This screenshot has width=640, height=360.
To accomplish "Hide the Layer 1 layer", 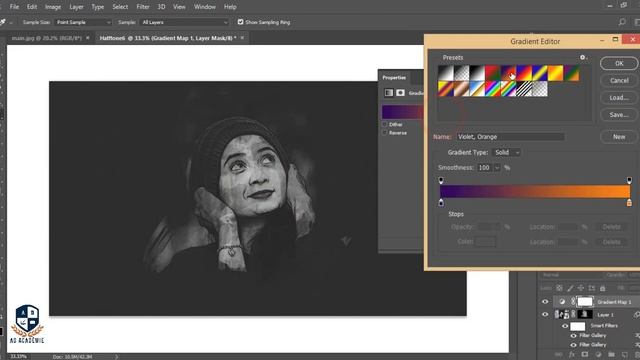I will coord(545,314).
